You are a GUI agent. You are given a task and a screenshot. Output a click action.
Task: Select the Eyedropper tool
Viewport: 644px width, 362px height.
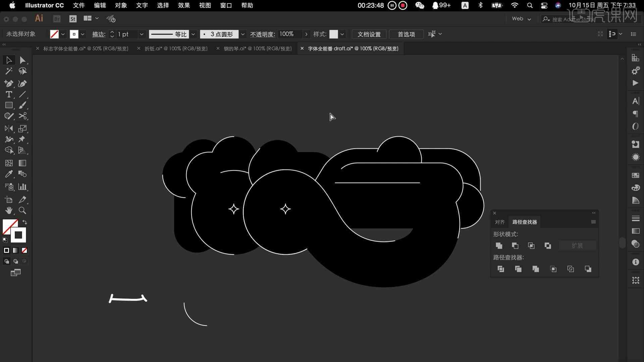(9, 174)
